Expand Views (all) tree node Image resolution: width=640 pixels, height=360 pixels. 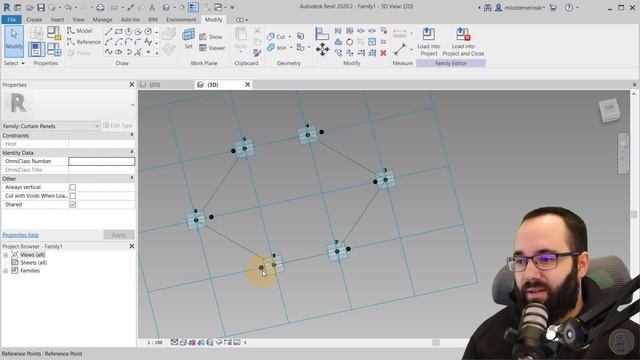tap(6, 255)
